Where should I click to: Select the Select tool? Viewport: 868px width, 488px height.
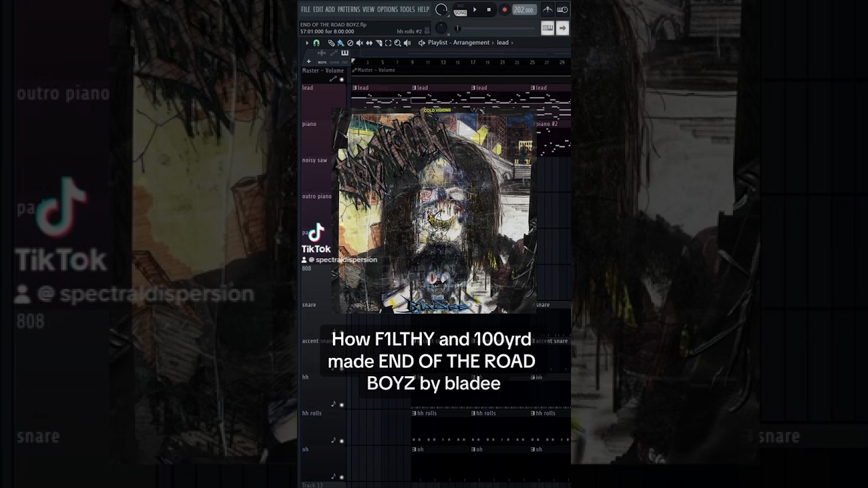coord(388,43)
